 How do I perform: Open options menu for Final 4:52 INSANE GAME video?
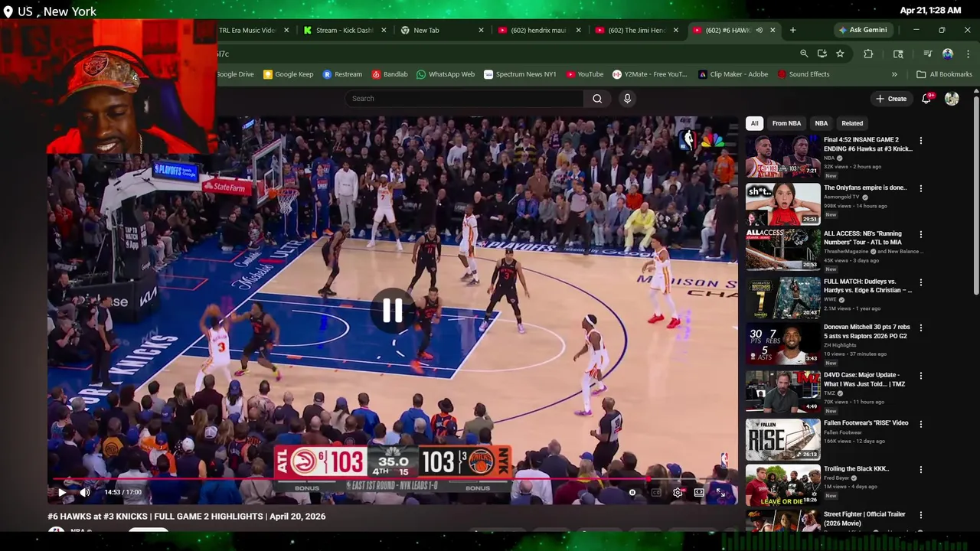coord(920,141)
